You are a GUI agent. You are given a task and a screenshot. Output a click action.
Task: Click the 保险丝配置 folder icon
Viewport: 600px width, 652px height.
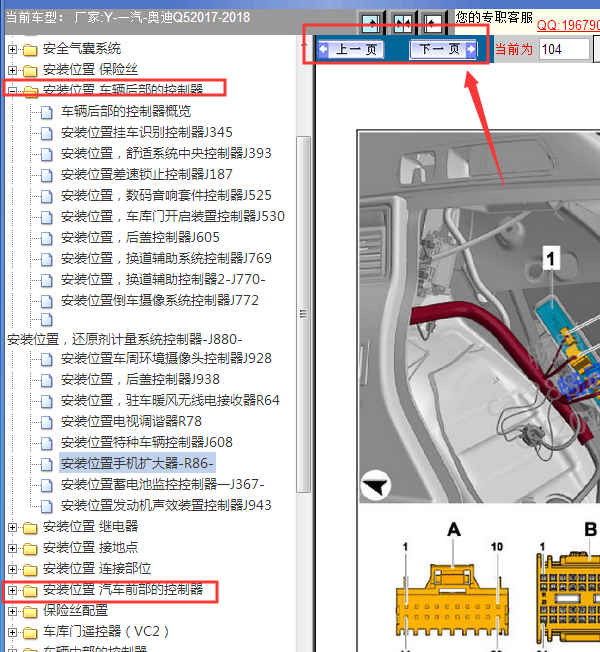point(30,611)
